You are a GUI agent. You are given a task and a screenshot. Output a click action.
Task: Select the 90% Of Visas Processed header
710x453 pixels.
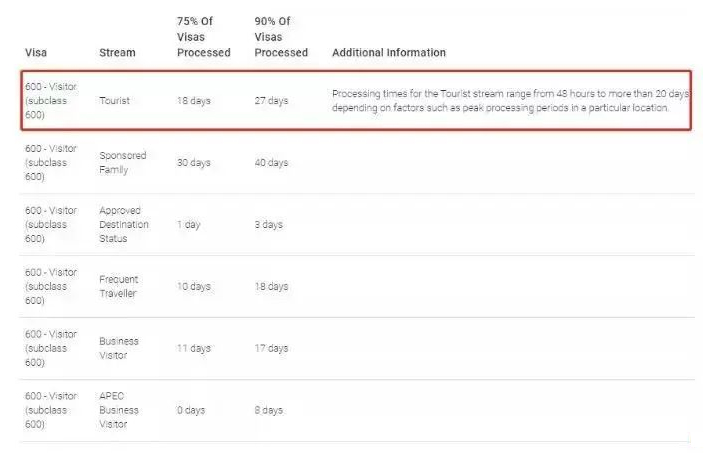[281, 37]
